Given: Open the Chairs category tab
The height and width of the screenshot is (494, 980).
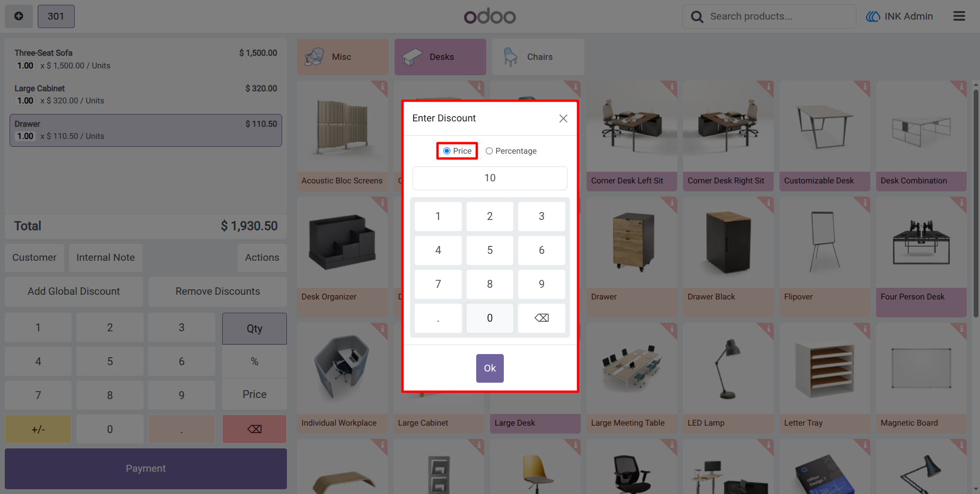Looking at the screenshot, I should (x=538, y=57).
